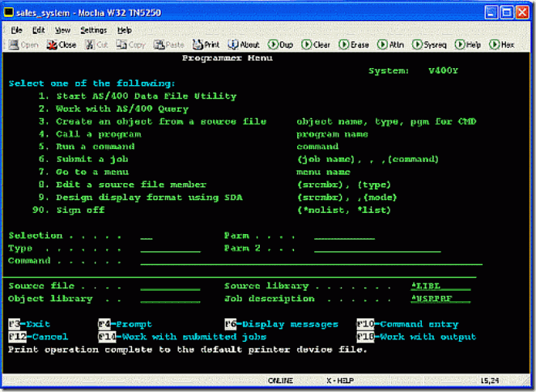The height and width of the screenshot is (392, 536).
Task: Click 'Select one of the following:' text
Action: point(92,83)
